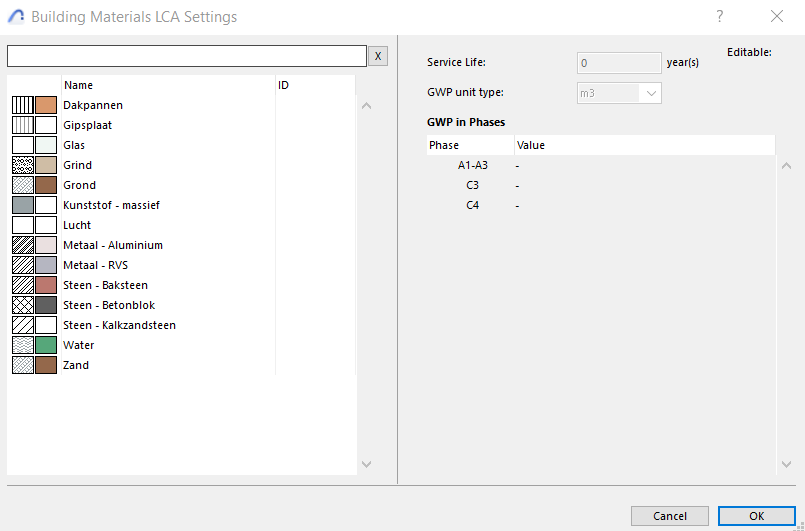This screenshot has width=805, height=531.
Task: Click the Steen - Betonblok crosshatch icon
Action: [23, 305]
